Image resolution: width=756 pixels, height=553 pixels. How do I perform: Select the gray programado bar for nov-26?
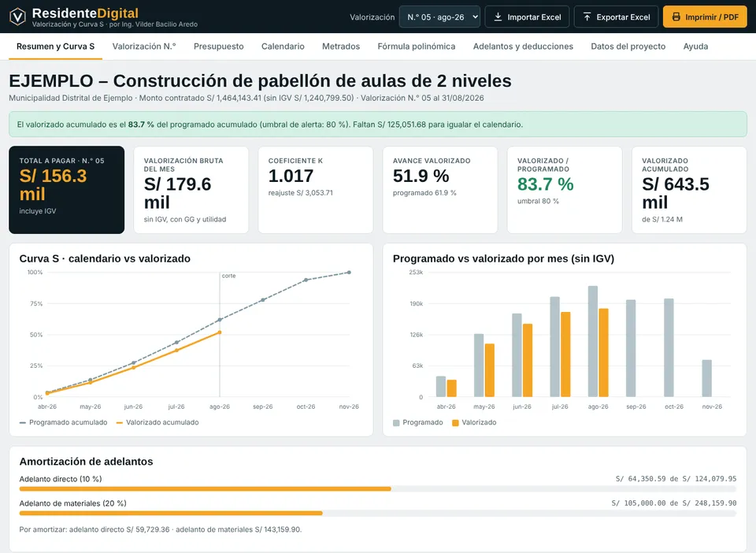pos(707,378)
